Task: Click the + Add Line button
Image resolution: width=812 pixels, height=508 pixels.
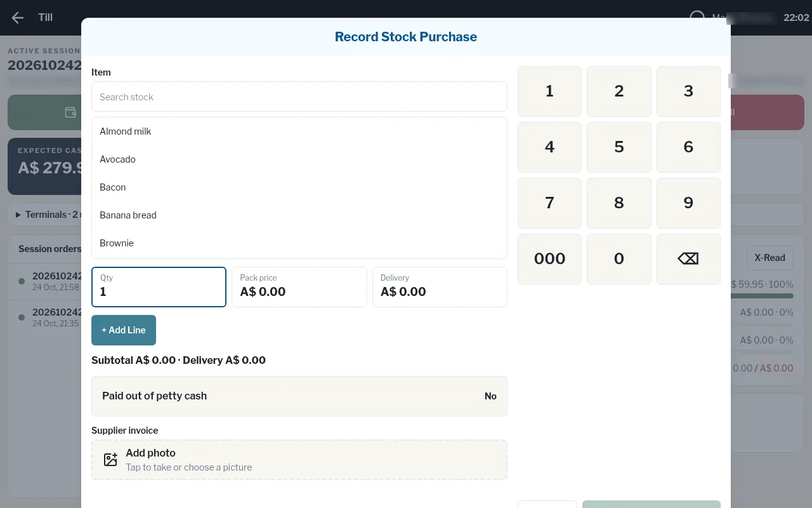Action: pos(124,330)
